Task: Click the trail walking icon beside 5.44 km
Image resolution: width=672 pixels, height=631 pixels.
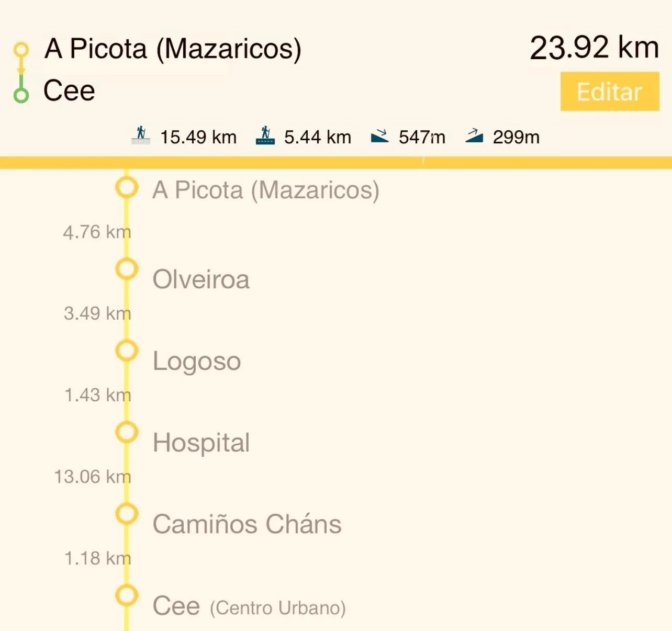Action: 265,135
